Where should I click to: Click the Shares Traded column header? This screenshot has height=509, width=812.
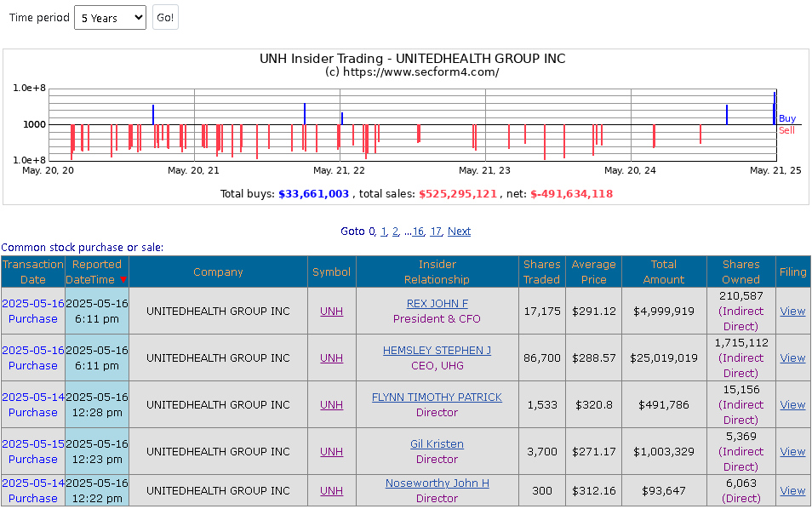541,272
